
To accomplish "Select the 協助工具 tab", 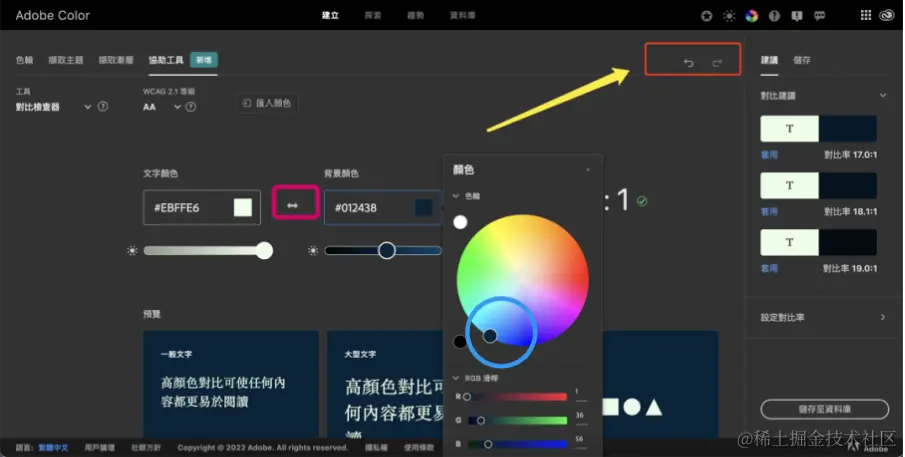I will [166, 60].
